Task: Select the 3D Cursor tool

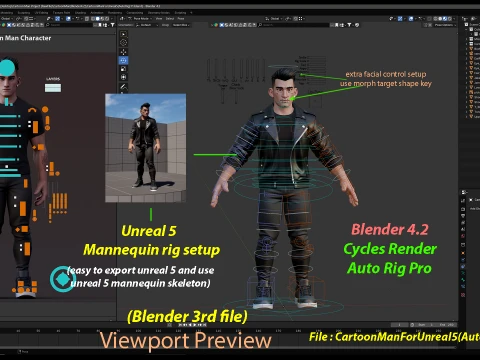Action: 123,43
